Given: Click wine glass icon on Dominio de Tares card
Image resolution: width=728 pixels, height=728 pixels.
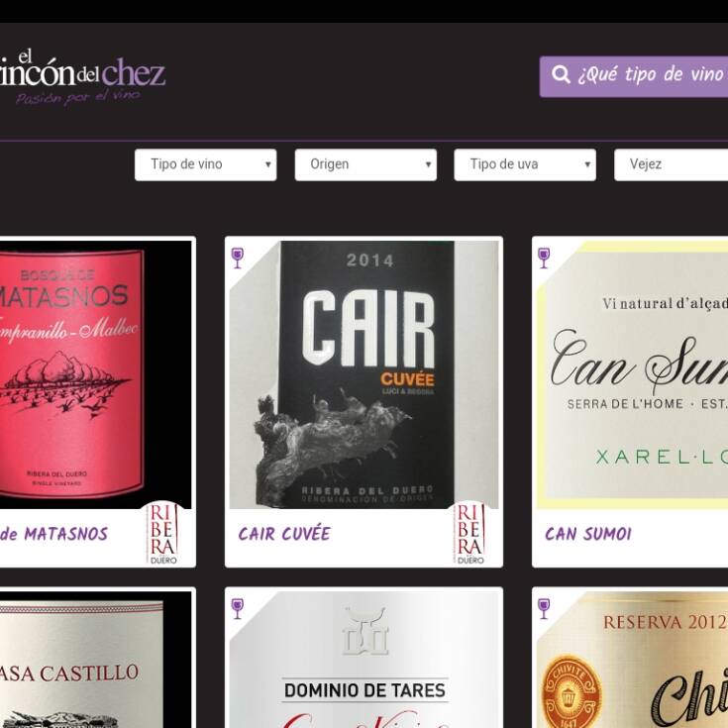Looking at the screenshot, I should [238, 608].
